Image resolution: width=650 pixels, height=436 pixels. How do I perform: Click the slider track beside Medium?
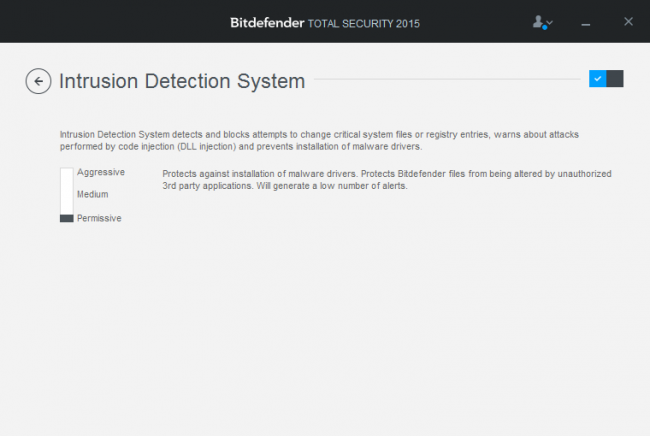click(x=67, y=194)
